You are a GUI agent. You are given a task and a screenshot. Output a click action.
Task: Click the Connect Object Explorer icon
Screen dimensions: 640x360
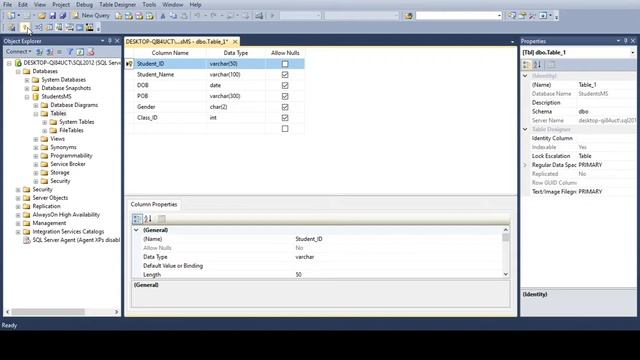tap(39, 52)
